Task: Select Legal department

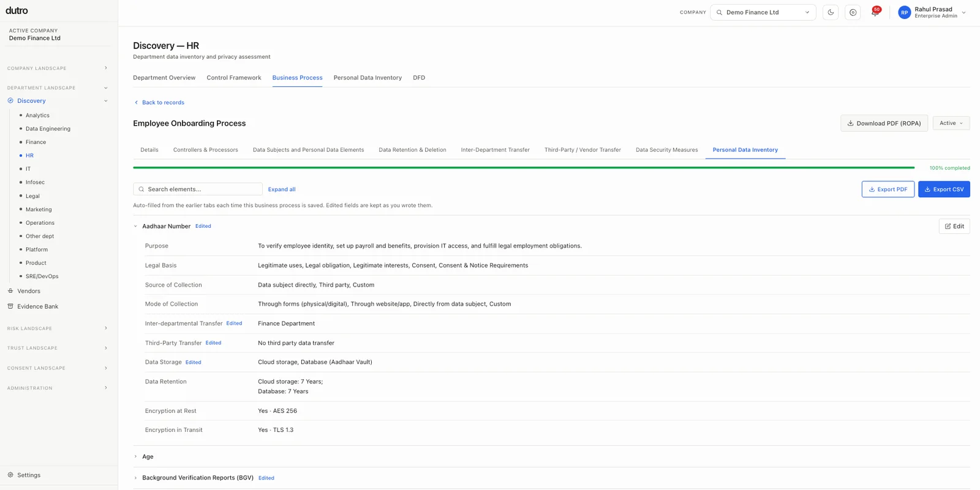Action: (x=32, y=196)
